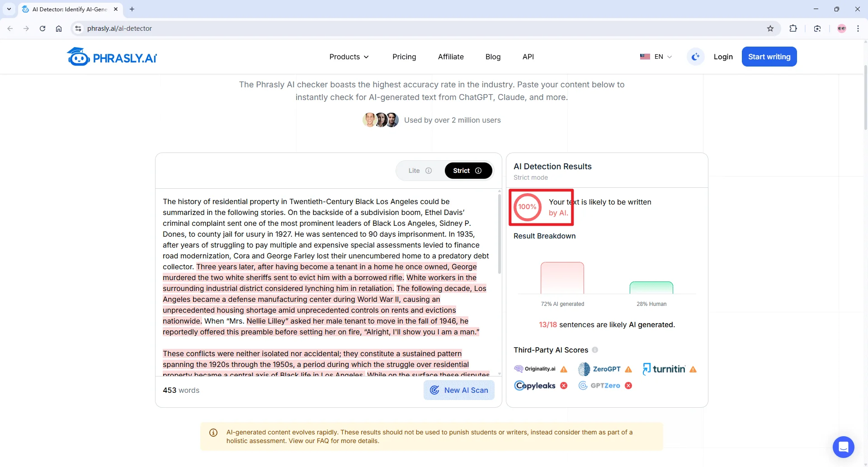Click the GPTZero red X icon

(628, 386)
